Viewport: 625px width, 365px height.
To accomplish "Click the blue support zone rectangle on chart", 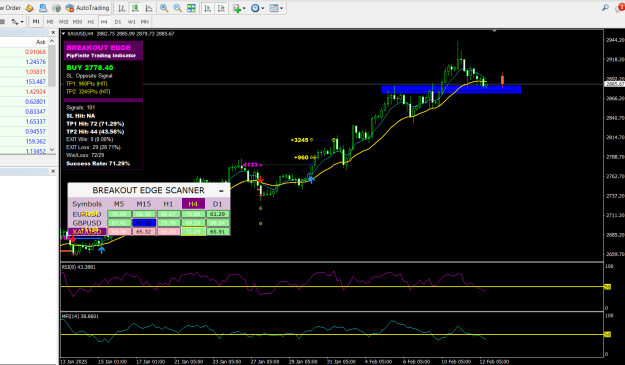I will point(451,89).
